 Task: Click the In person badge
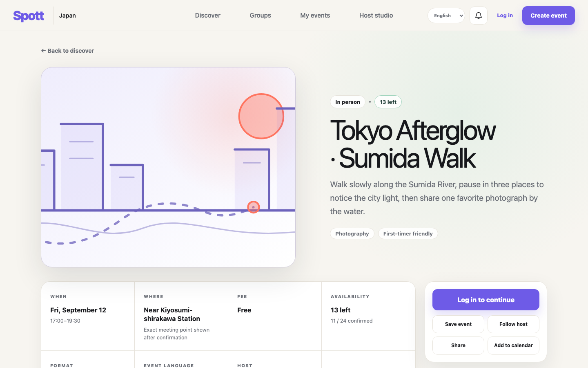pos(347,102)
